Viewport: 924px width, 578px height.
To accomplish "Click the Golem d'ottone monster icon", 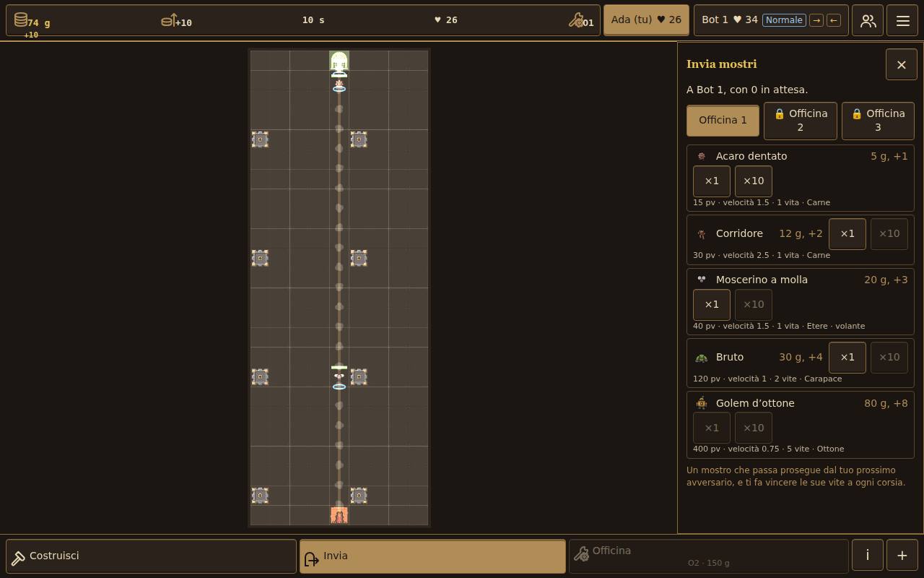I will pos(701,403).
